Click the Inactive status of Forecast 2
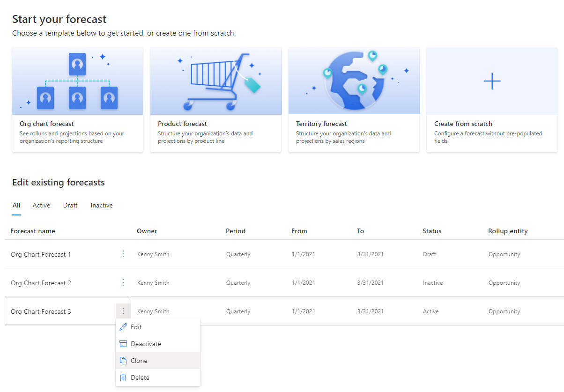 tap(433, 283)
